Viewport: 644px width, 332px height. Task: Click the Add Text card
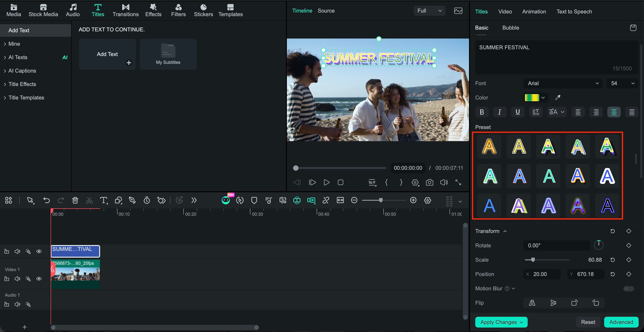(x=107, y=54)
